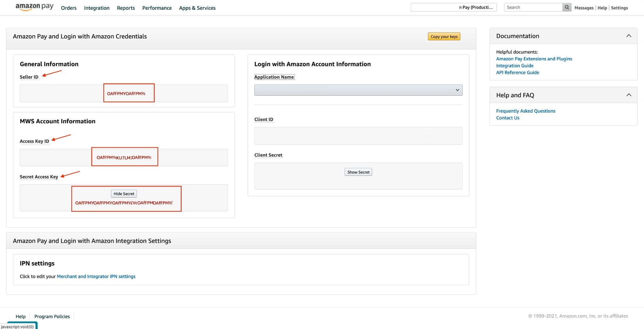644x329 pixels.
Task: Open Merchant and Integrator IPN settings link
Action: point(96,276)
